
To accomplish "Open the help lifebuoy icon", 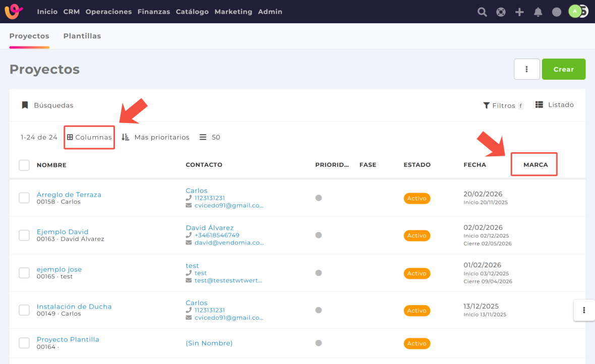I will 501,12.
